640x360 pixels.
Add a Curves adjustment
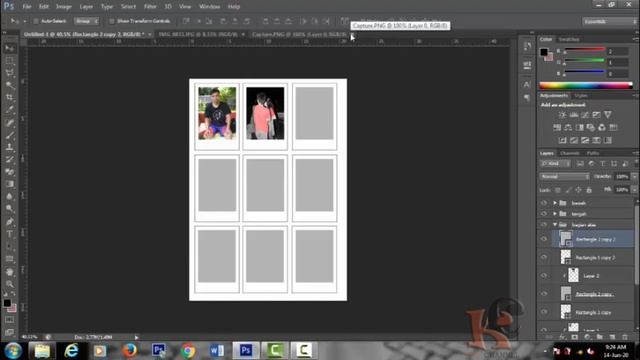click(585, 115)
